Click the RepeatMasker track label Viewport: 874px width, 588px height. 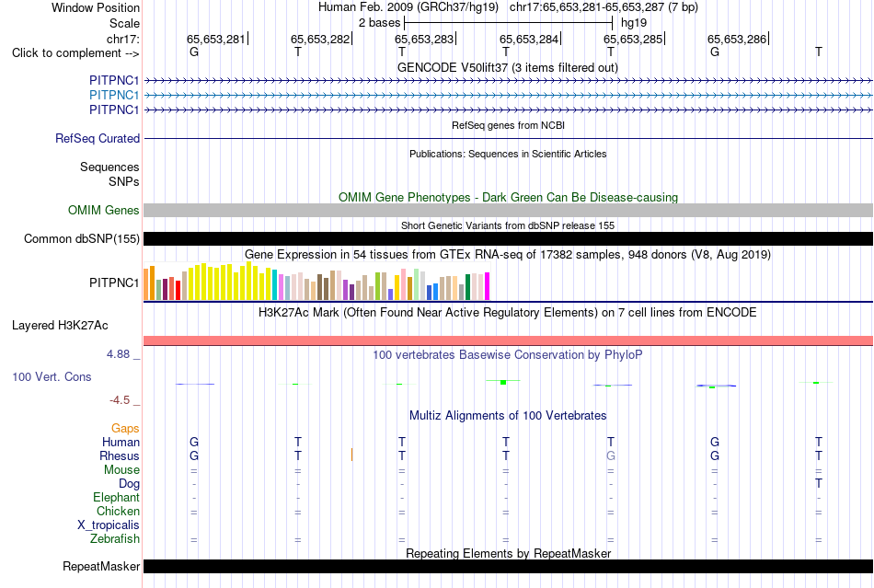101,566
